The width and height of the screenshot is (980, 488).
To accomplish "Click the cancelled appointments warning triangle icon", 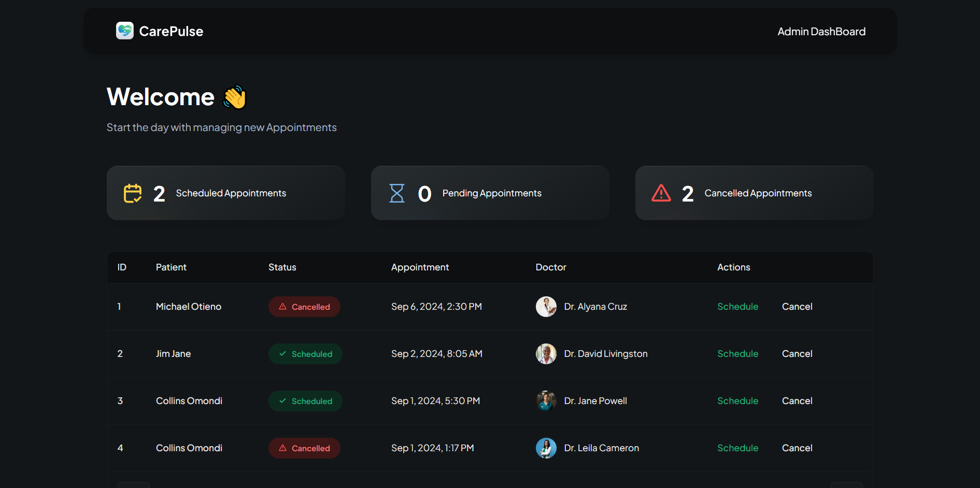I will 661,193.
